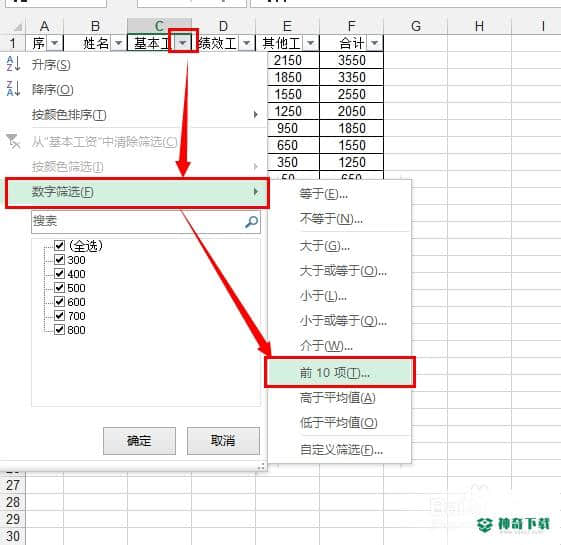Open the 其他工 column filter dropdown

[x=310, y=43]
